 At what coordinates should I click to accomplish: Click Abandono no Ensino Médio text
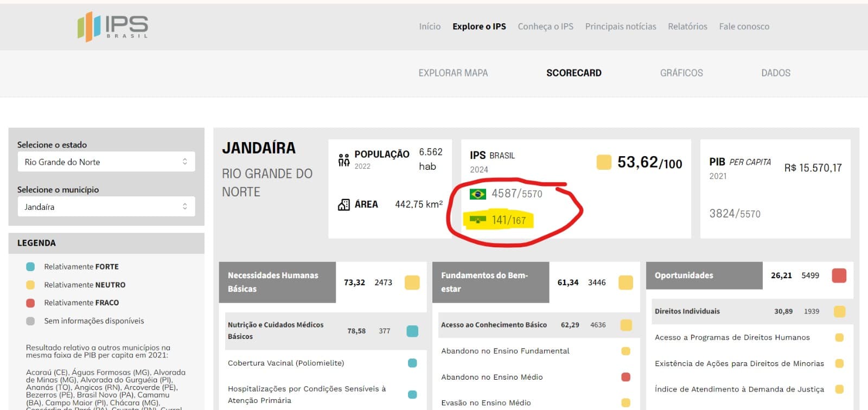[x=492, y=377]
